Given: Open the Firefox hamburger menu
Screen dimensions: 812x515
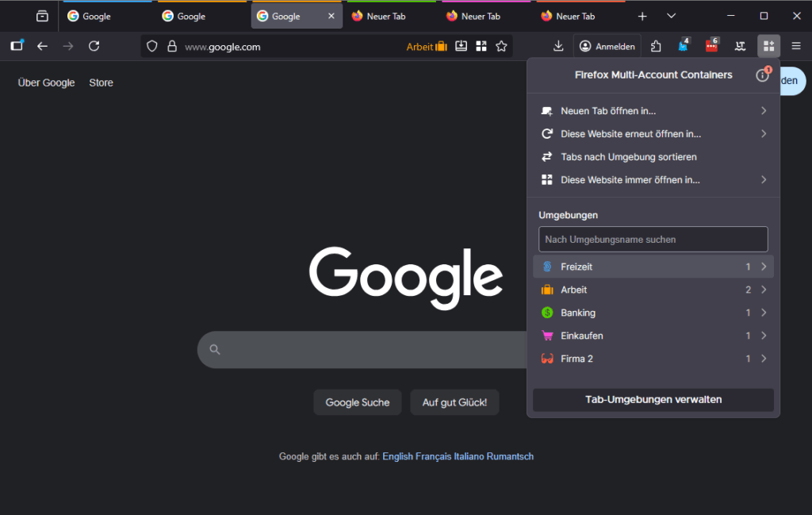Looking at the screenshot, I should coord(796,46).
